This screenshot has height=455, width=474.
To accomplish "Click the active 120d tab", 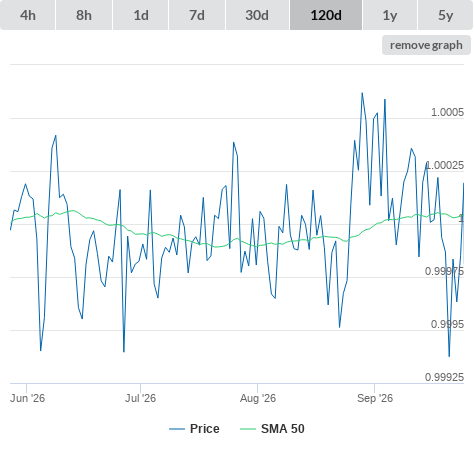I will click(x=326, y=15).
